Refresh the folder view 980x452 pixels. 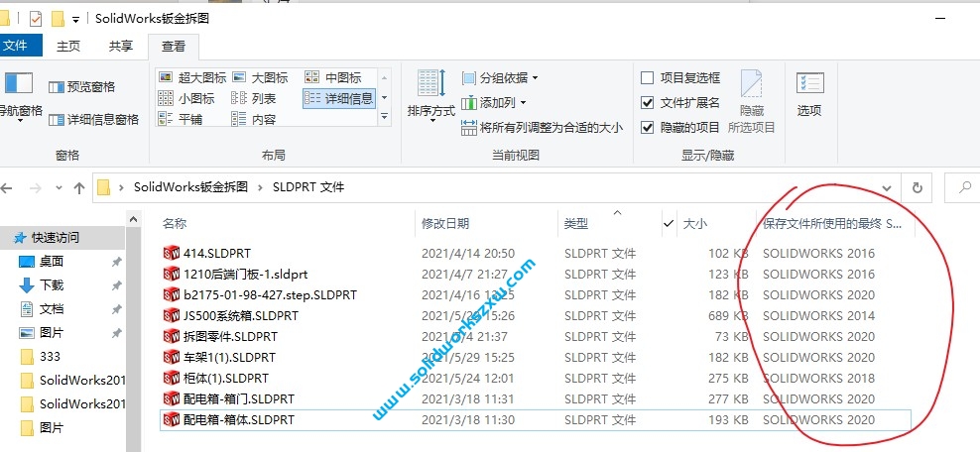pyautogui.click(x=917, y=187)
